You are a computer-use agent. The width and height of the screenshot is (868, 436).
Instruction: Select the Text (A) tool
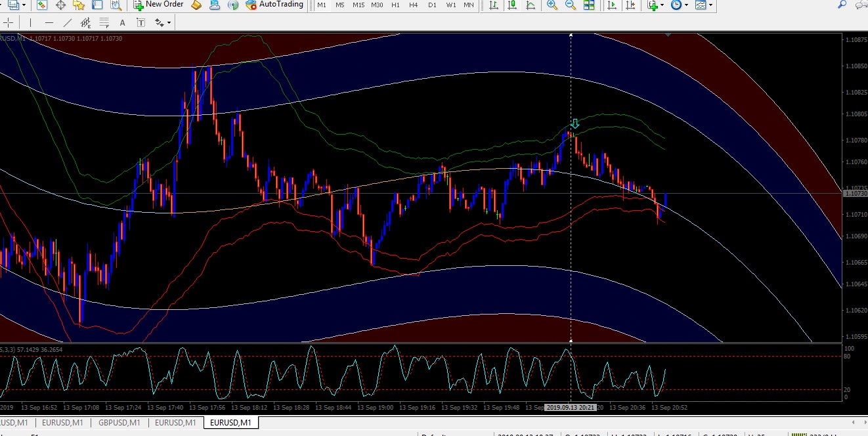pos(122,22)
